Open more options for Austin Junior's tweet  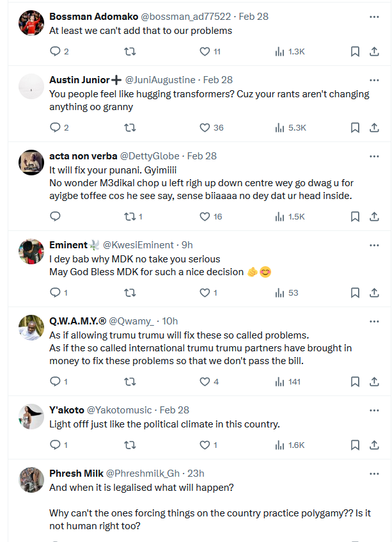point(375,80)
